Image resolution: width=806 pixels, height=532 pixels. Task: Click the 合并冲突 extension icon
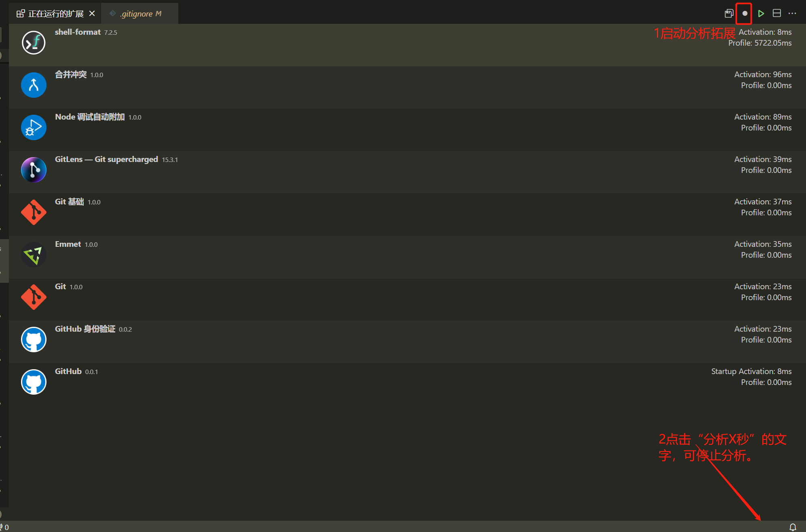34,85
